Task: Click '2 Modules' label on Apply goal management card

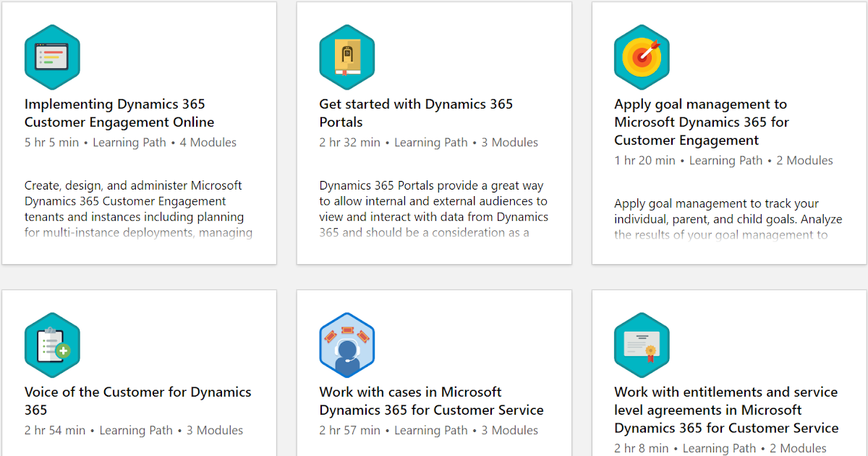Action: [805, 161]
